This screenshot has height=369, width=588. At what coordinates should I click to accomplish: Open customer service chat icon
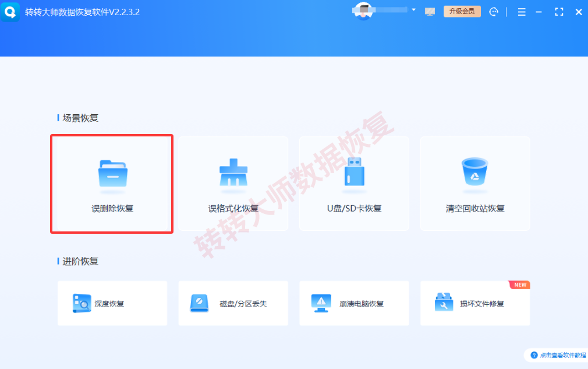[x=494, y=12]
